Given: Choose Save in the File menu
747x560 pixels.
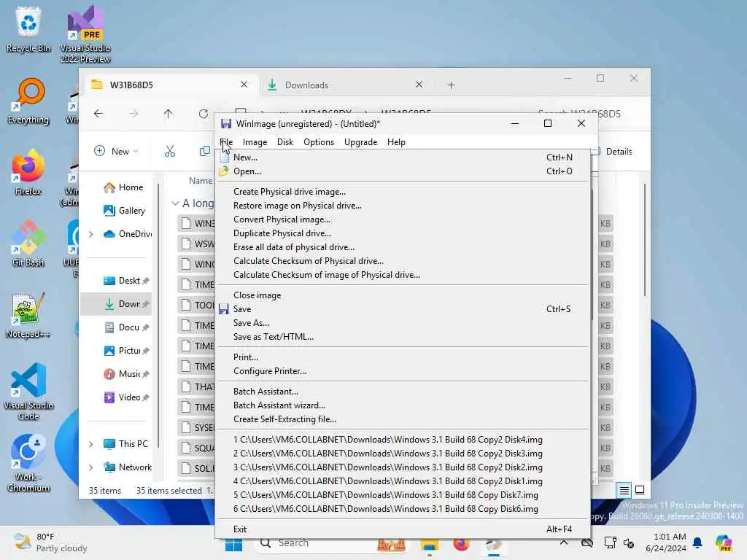Looking at the screenshot, I should (x=403, y=309).
